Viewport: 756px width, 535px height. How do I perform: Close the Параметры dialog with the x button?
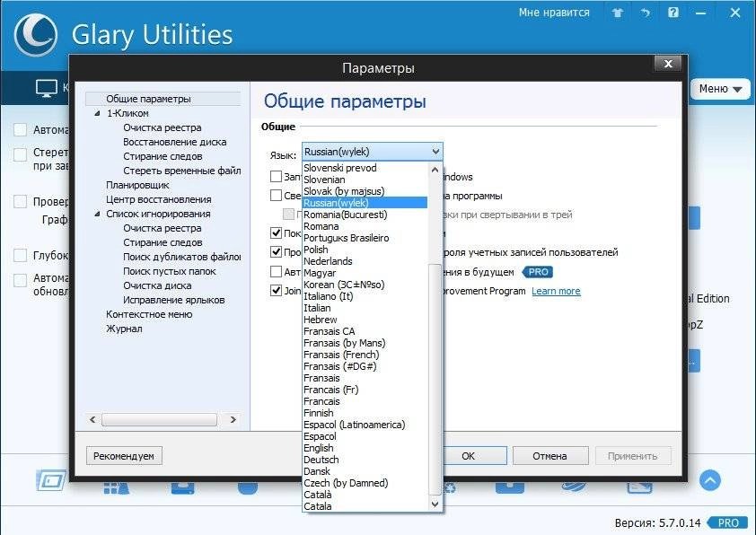click(x=668, y=64)
